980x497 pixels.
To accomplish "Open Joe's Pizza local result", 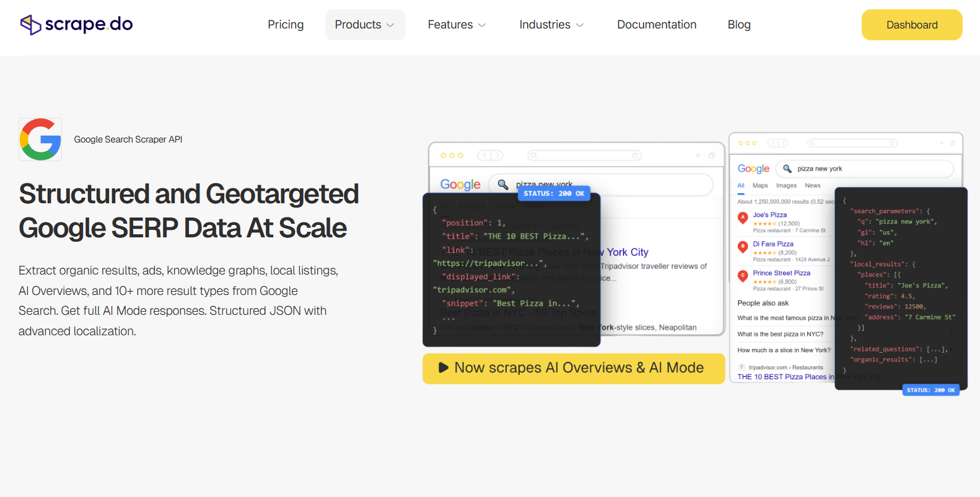I will coord(770,215).
